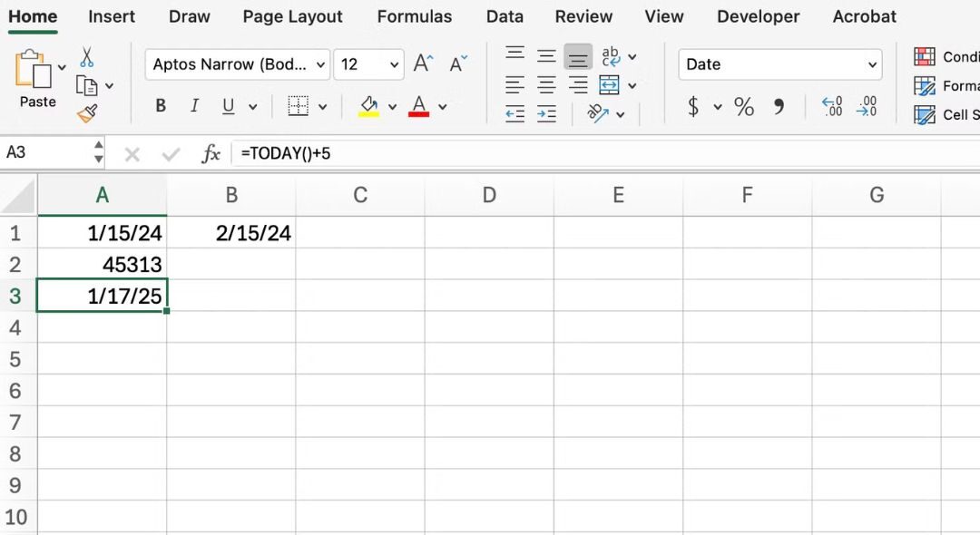The height and width of the screenshot is (535, 980).
Task: Click the Comma style icon
Action: (776, 107)
